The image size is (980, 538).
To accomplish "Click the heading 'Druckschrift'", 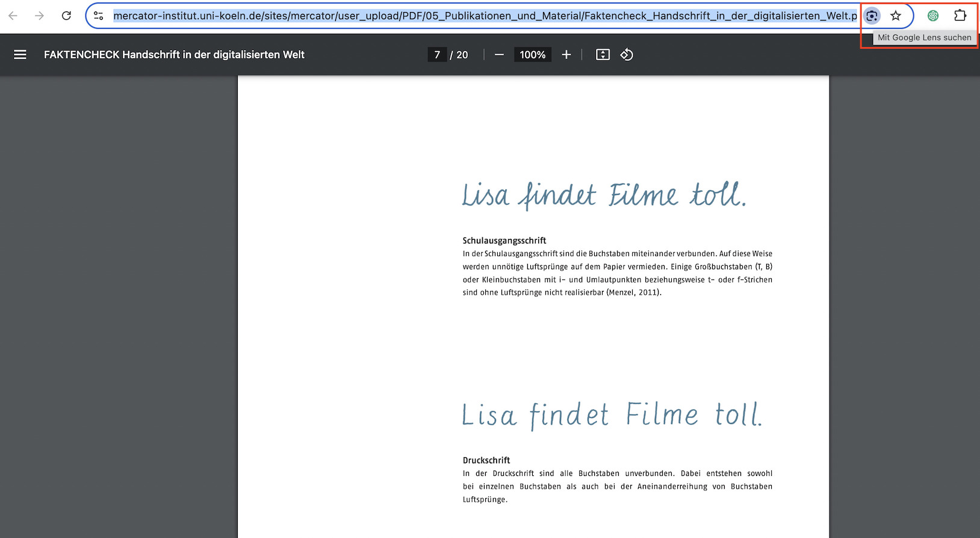I will [x=486, y=460].
